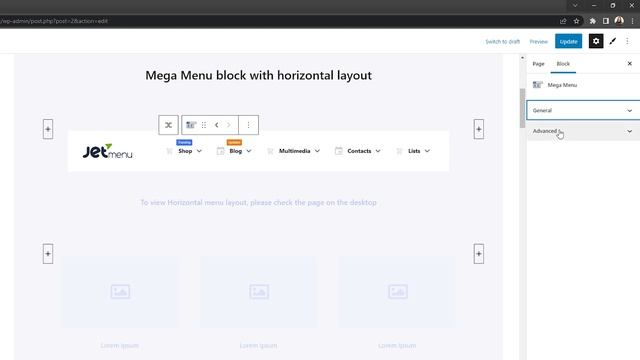Click the icon beside Lists
Viewport: 640px width, 360px height.
point(399,151)
